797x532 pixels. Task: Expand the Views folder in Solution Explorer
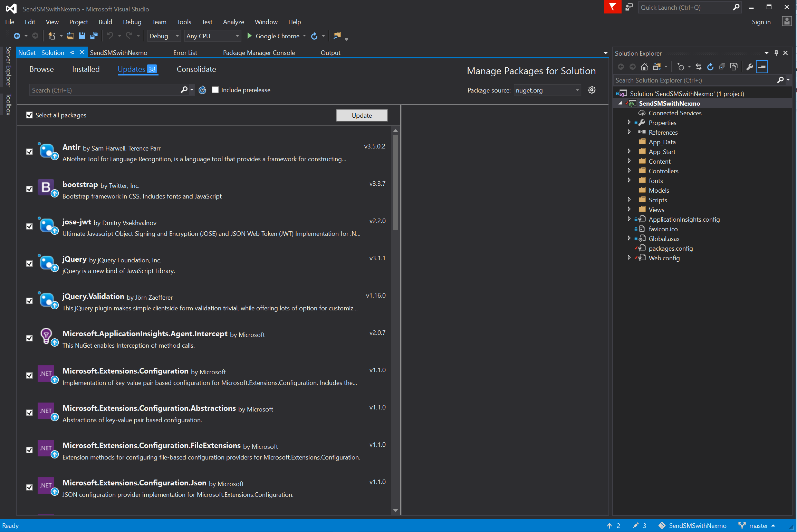[x=629, y=210]
